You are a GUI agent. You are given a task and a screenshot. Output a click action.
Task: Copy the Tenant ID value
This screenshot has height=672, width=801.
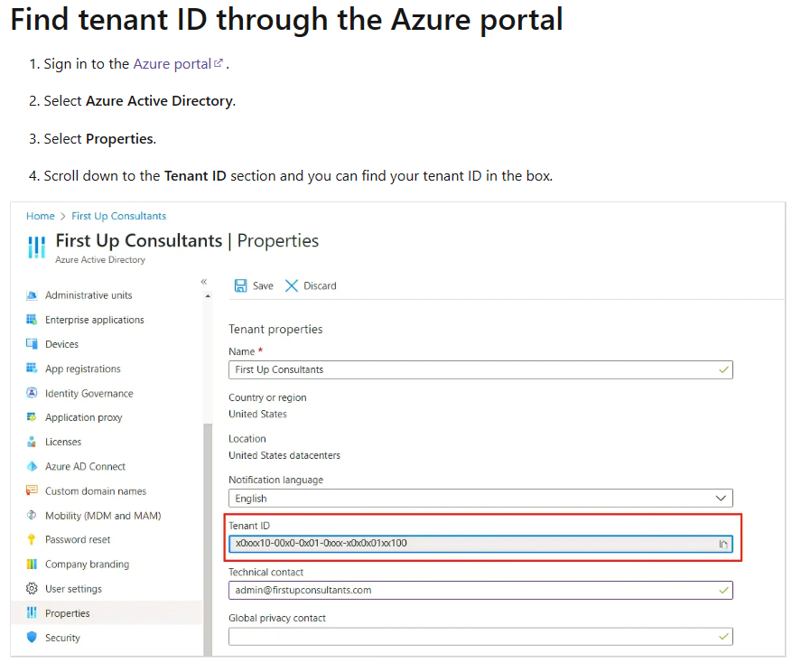click(x=722, y=544)
